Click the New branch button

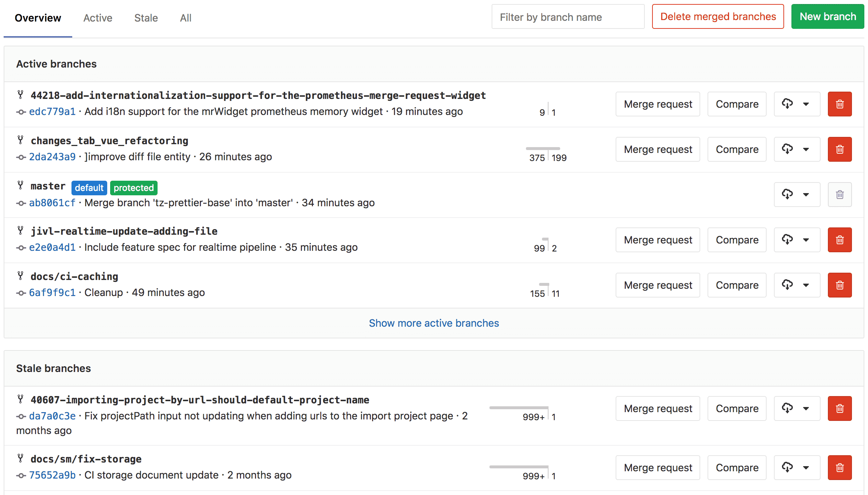[x=828, y=16]
